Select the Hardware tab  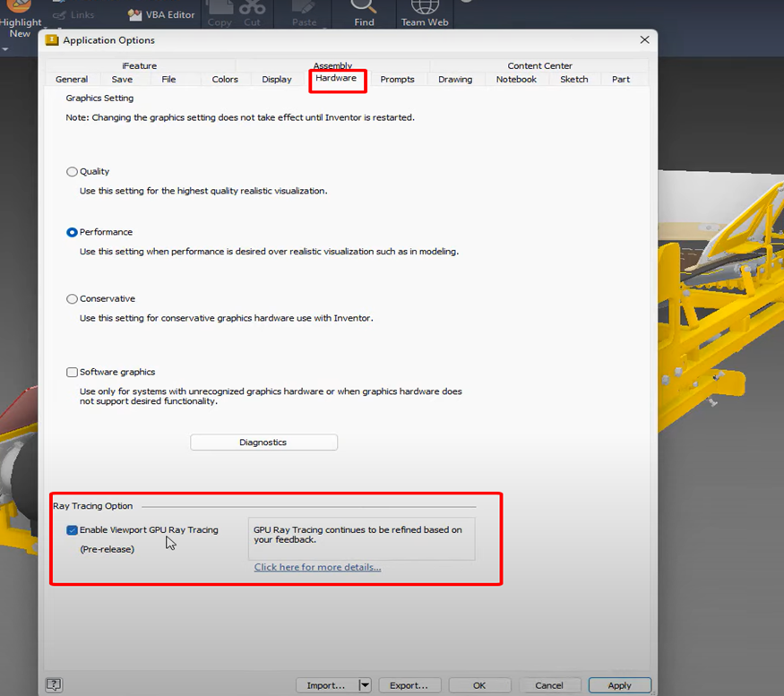pyautogui.click(x=336, y=78)
